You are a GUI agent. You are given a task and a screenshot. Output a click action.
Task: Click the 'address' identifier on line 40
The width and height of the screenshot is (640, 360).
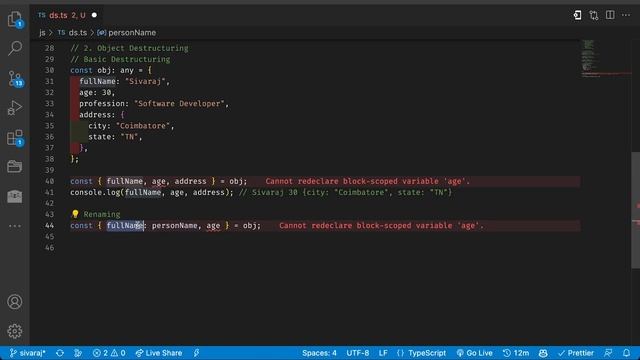pos(191,181)
